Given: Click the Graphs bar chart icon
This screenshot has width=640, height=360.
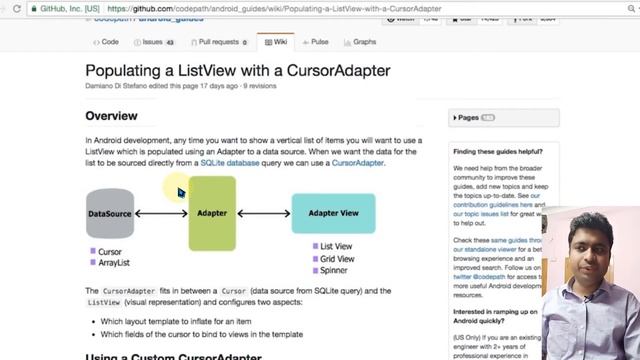Looking at the screenshot, I should pos(347,42).
